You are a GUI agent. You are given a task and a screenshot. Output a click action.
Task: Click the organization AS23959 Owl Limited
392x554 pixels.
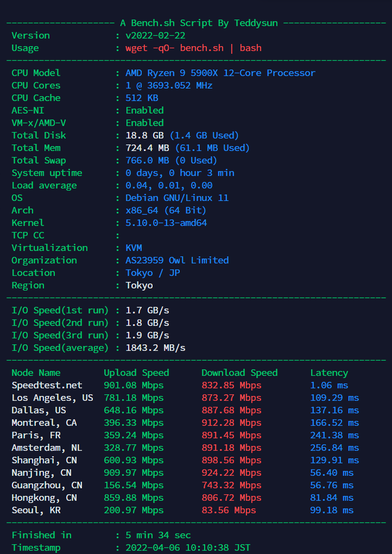177,260
